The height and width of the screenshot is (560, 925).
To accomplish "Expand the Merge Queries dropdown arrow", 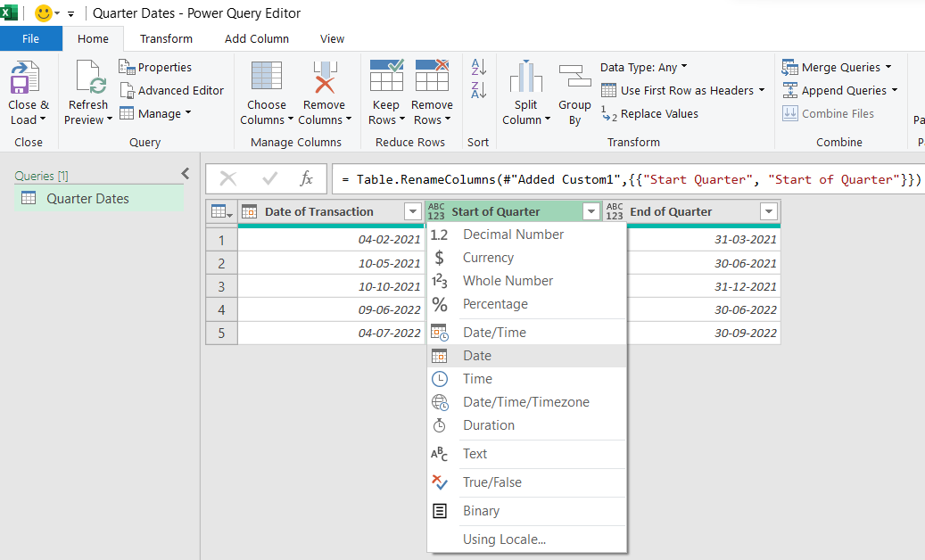I will tap(888, 67).
